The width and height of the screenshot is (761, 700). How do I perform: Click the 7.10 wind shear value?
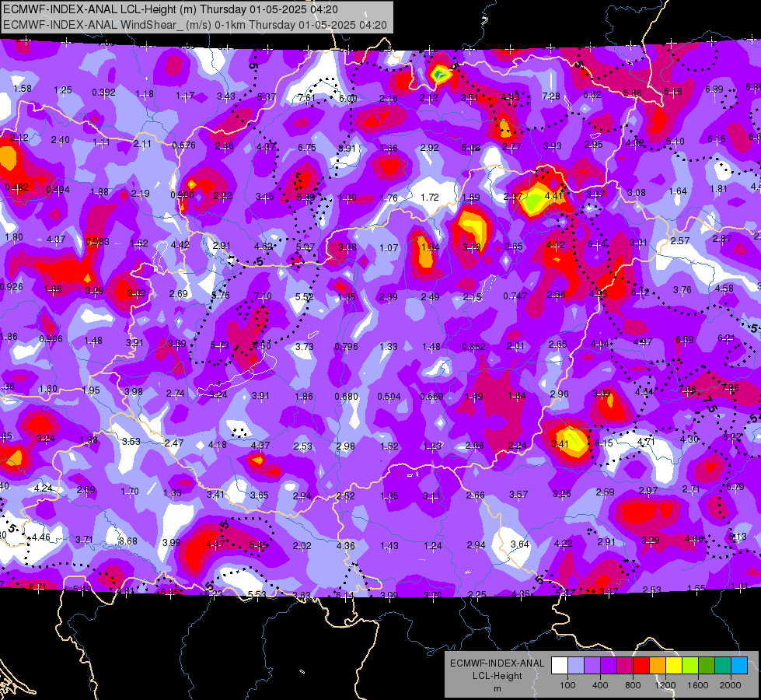click(263, 296)
